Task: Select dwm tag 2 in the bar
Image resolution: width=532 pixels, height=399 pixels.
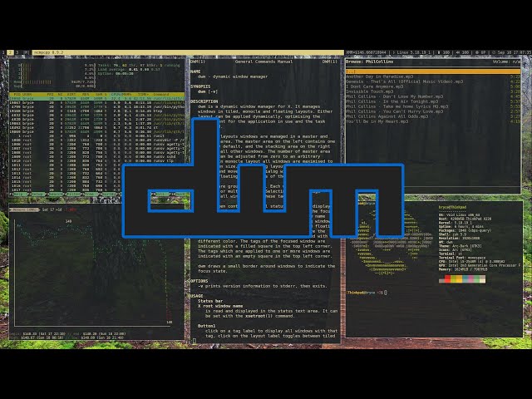Action: coord(10,52)
